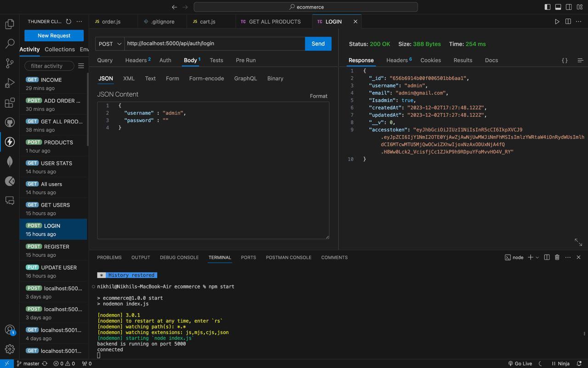Open the activity filter options menu icon
Viewport: 588px width, 368px height.
coord(81,66)
